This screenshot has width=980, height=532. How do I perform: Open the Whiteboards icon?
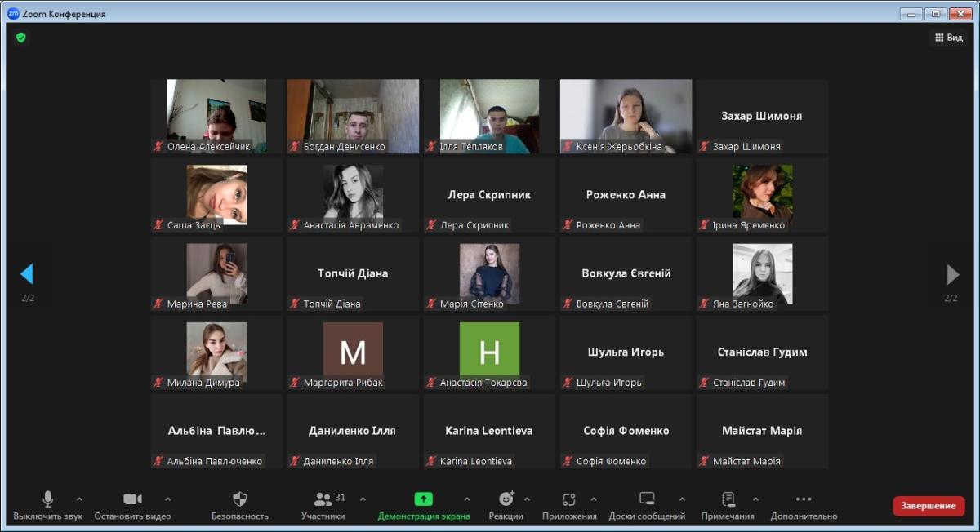[647, 499]
